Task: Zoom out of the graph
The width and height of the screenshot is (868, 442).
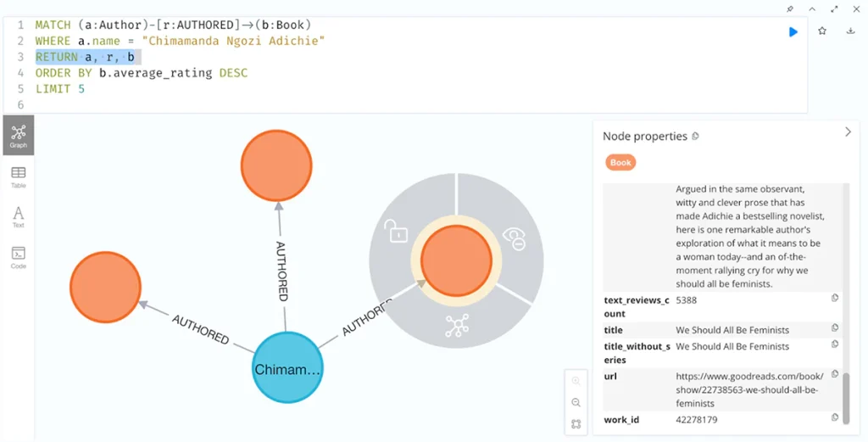Action: 576,403
